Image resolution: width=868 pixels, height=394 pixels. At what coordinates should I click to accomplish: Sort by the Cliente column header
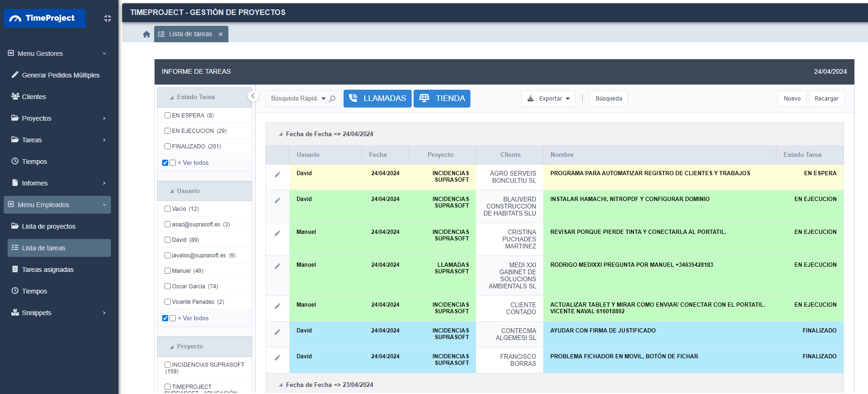click(510, 155)
